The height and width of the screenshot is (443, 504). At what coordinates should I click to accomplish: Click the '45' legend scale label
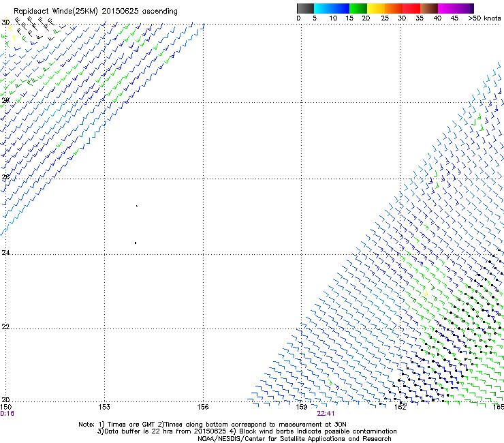pos(454,18)
